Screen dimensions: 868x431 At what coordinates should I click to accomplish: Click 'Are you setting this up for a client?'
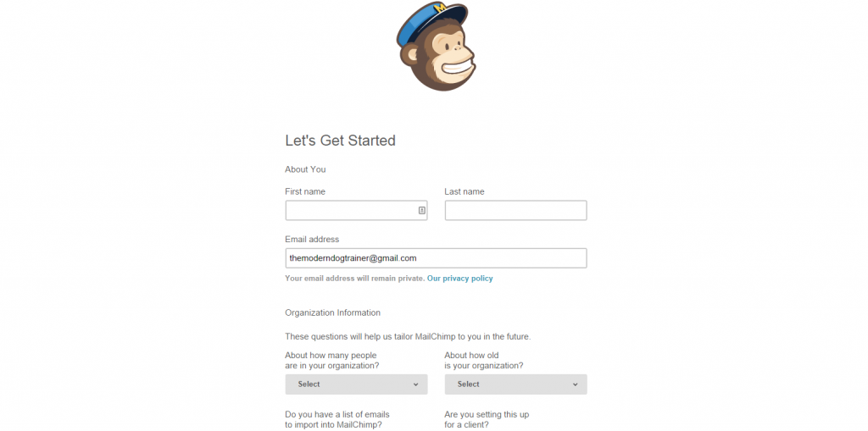pyautogui.click(x=487, y=420)
